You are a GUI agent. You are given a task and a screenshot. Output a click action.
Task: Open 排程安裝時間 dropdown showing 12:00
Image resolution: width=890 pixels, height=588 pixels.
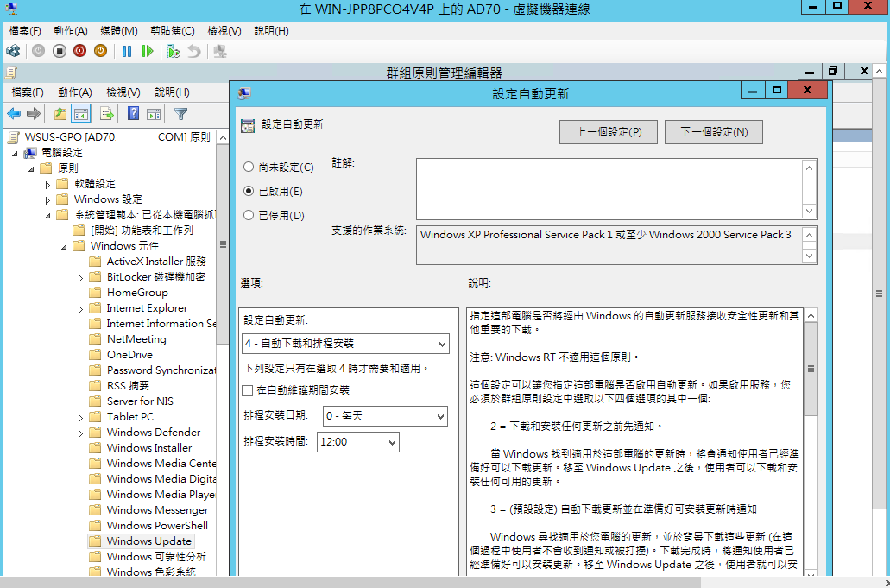pyautogui.click(x=357, y=442)
